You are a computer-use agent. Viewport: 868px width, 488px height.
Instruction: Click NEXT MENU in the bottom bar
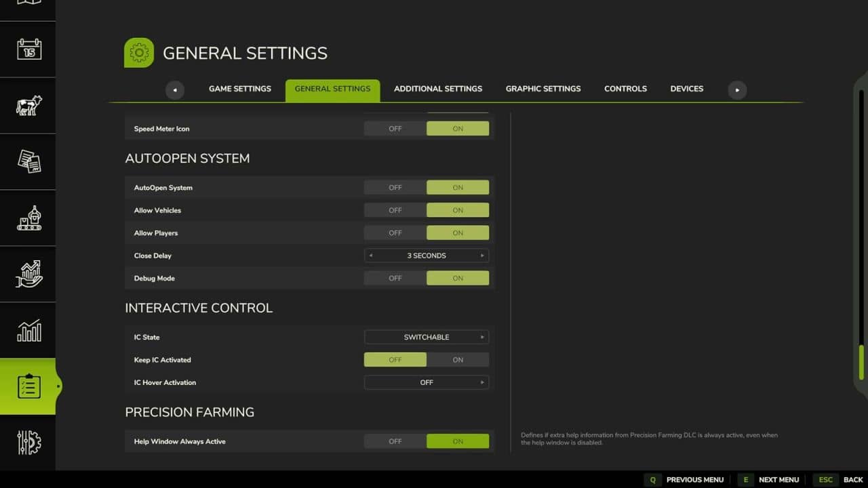point(778,479)
